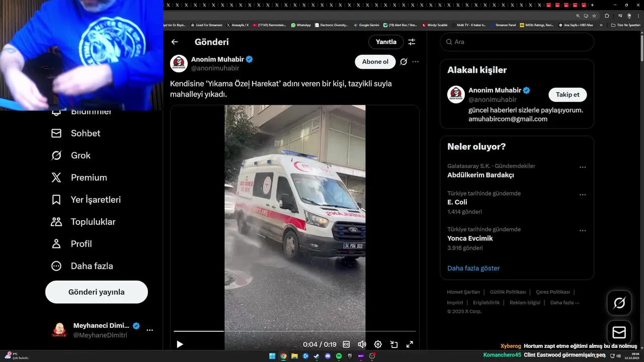Click Daha fazla göster link

click(x=473, y=268)
